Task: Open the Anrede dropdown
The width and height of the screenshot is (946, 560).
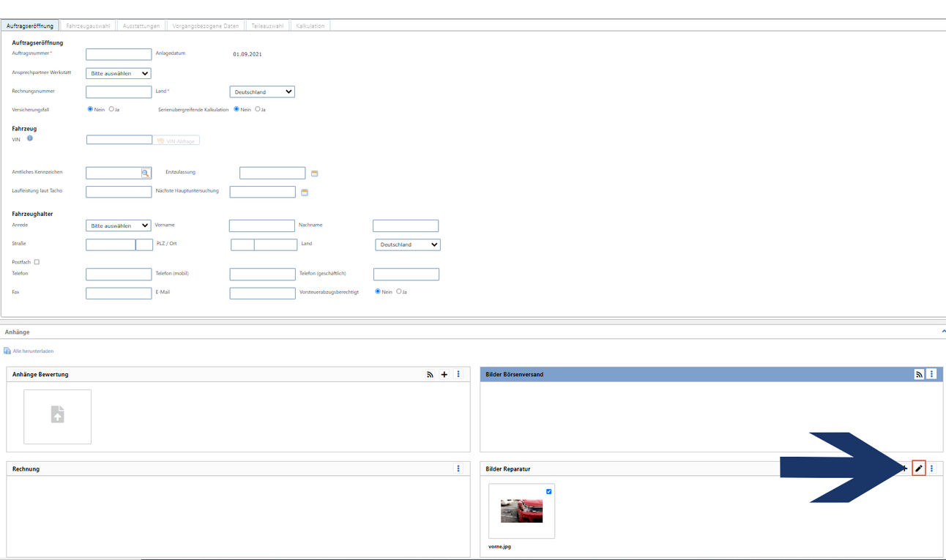Action: click(x=119, y=226)
